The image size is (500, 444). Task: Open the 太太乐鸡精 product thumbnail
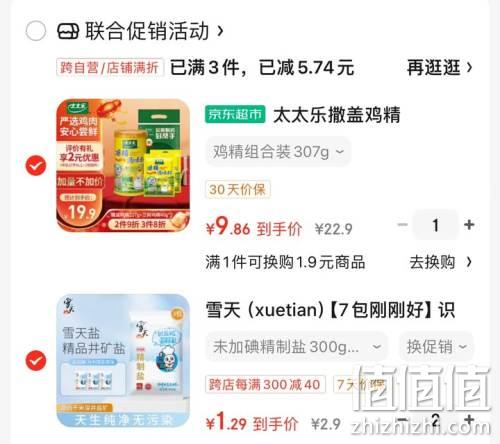tap(123, 165)
